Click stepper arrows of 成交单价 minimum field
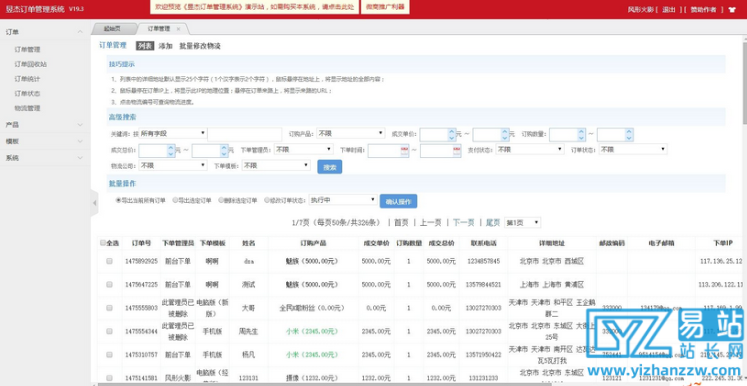Screen dimensions: 747x386 [452, 135]
